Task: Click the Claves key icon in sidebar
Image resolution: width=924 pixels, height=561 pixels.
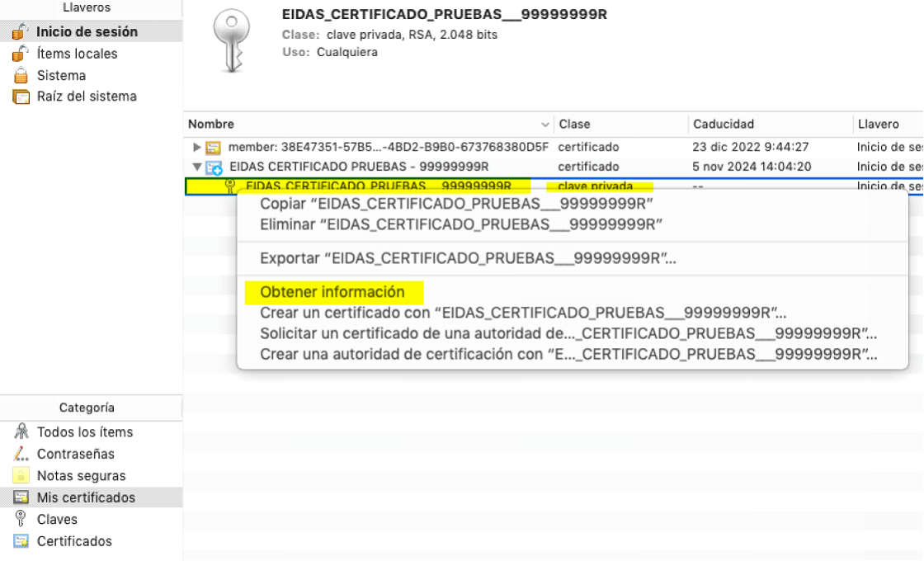Action: coord(21,519)
